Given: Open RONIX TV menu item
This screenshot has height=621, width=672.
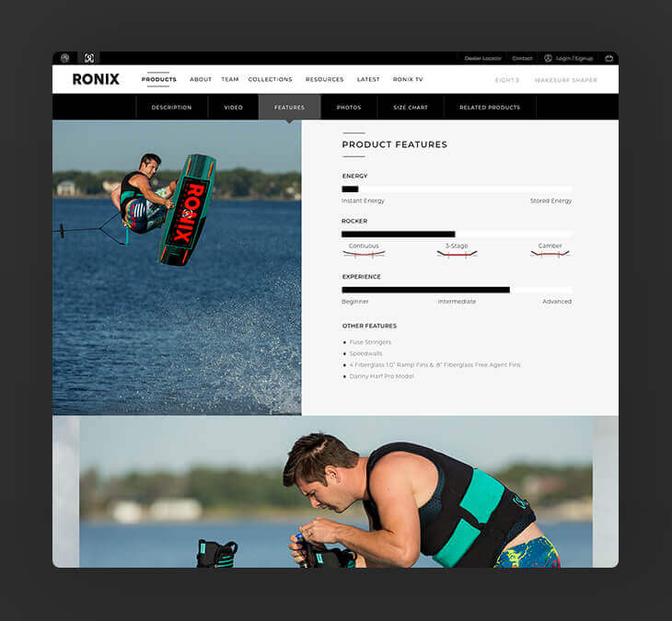Looking at the screenshot, I should point(408,79).
